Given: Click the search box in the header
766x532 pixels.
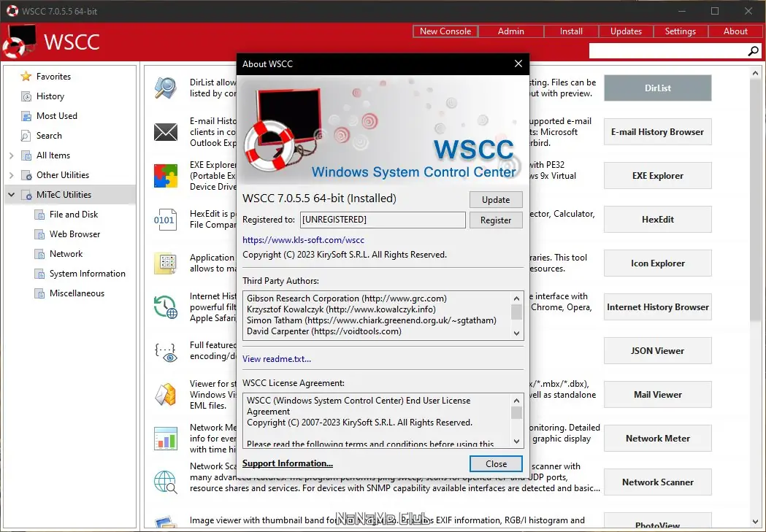Looking at the screenshot, I should point(668,51).
